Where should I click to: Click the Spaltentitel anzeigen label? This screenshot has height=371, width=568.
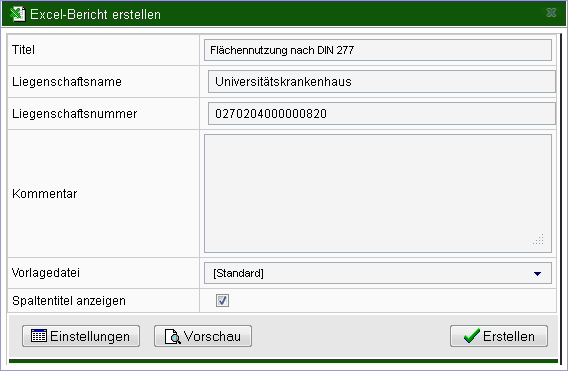tap(69, 301)
